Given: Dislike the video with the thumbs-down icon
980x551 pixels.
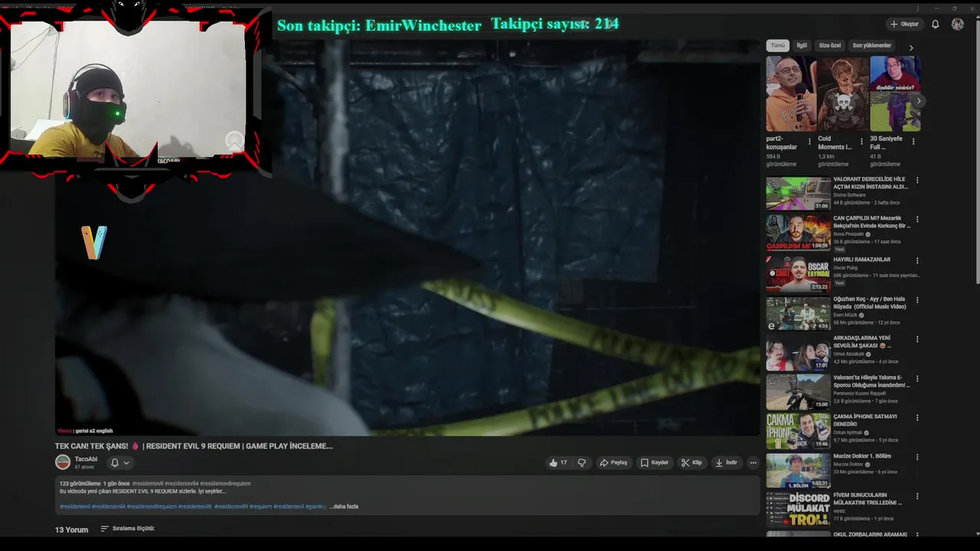Looking at the screenshot, I should tap(582, 463).
